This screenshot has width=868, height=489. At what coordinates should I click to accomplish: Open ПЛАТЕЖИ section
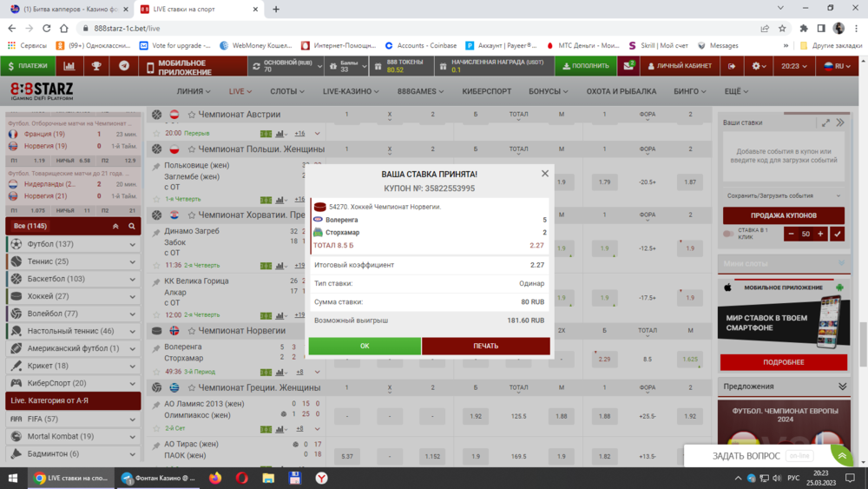tap(28, 66)
